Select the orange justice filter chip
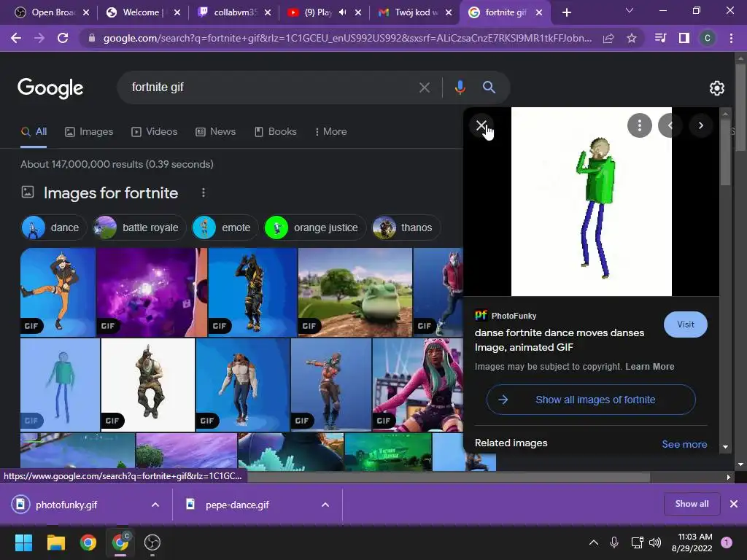The height and width of the screenshot is (560, 747). tap(314, 227)
